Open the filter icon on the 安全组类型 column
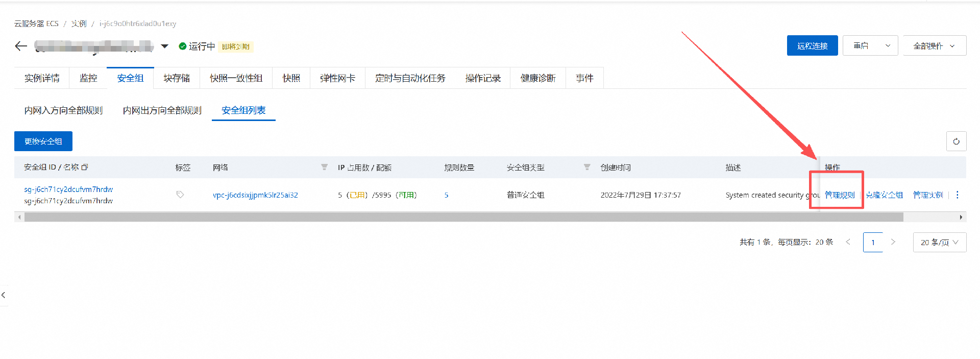 pos(587,167)
